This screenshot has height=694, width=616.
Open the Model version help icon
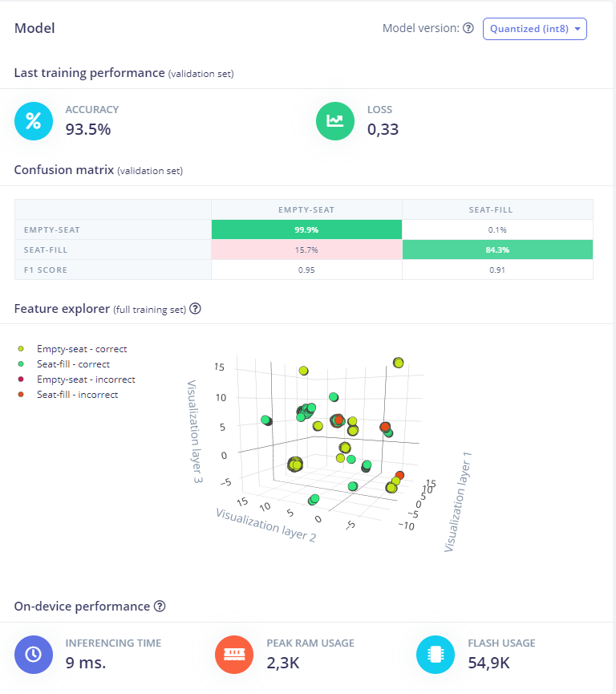coord(468,29)
